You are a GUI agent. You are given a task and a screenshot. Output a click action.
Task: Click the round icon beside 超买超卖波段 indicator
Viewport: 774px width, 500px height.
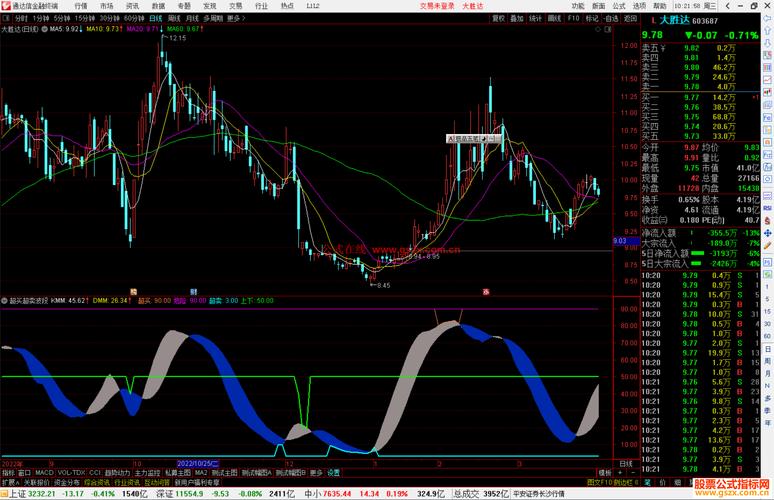click(4, 300)
